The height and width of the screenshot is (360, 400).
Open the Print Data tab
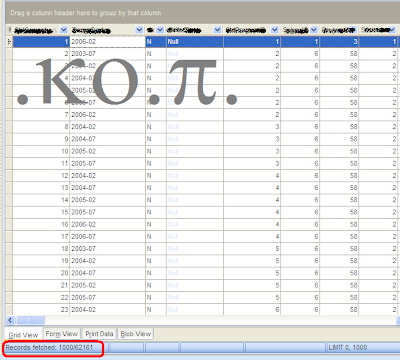99,334
